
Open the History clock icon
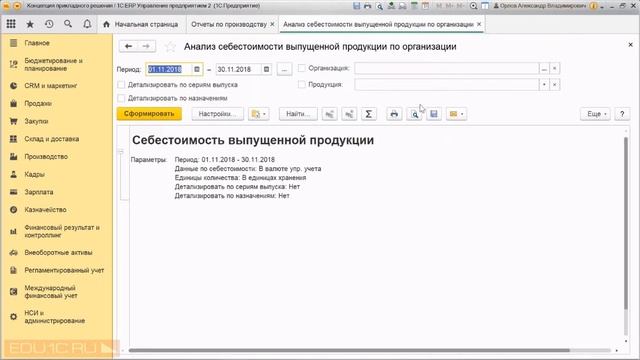tap(49, 24)
